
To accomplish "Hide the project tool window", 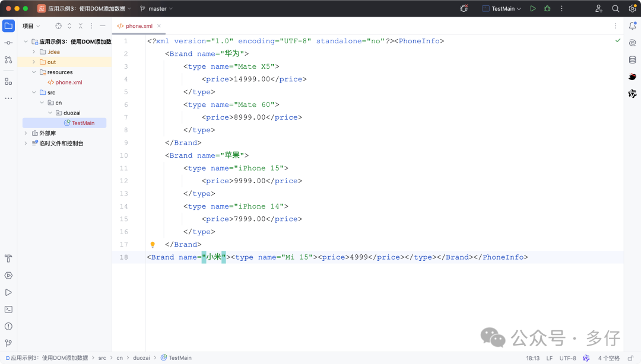I will (x=103, y=25).
